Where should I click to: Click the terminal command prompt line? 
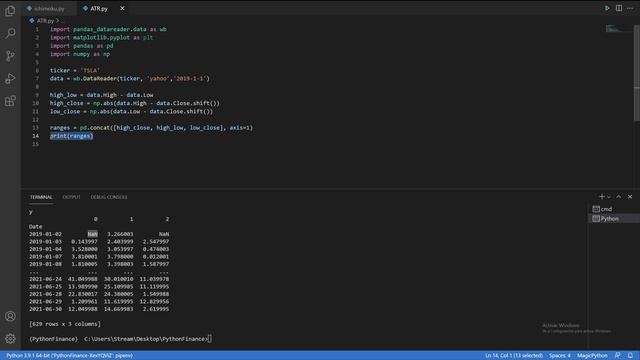click(x=120, y=339)
